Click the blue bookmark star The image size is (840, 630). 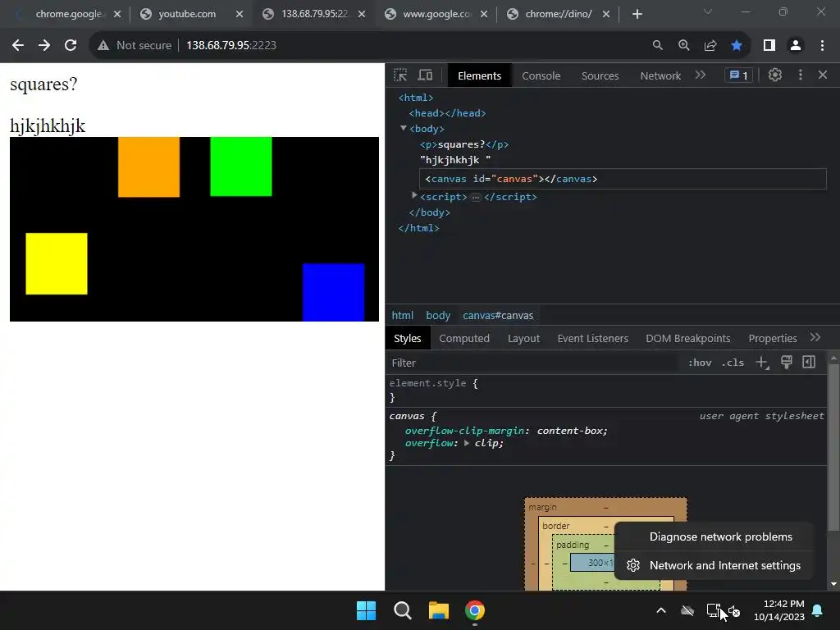[x=737, y=46]
